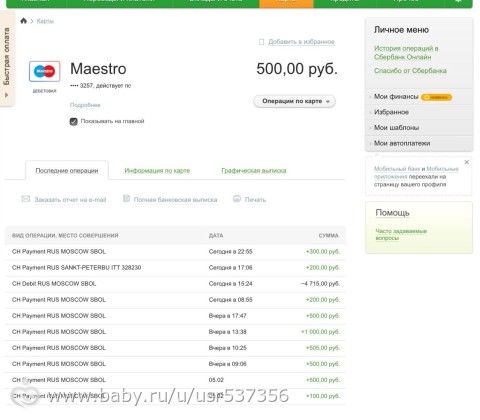Click the Вчера в 17:47 date cell
The image size is (480, 420).
(x=227, y=316)
